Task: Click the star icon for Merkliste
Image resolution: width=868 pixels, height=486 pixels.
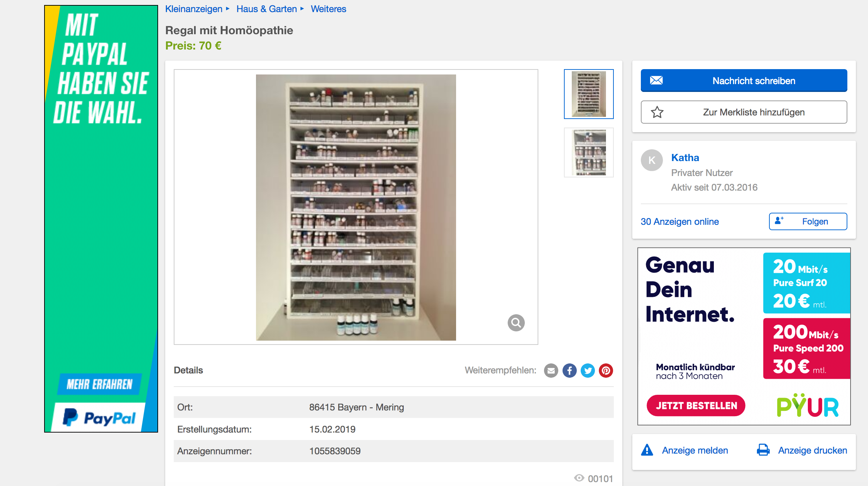Action: [657, 112]
